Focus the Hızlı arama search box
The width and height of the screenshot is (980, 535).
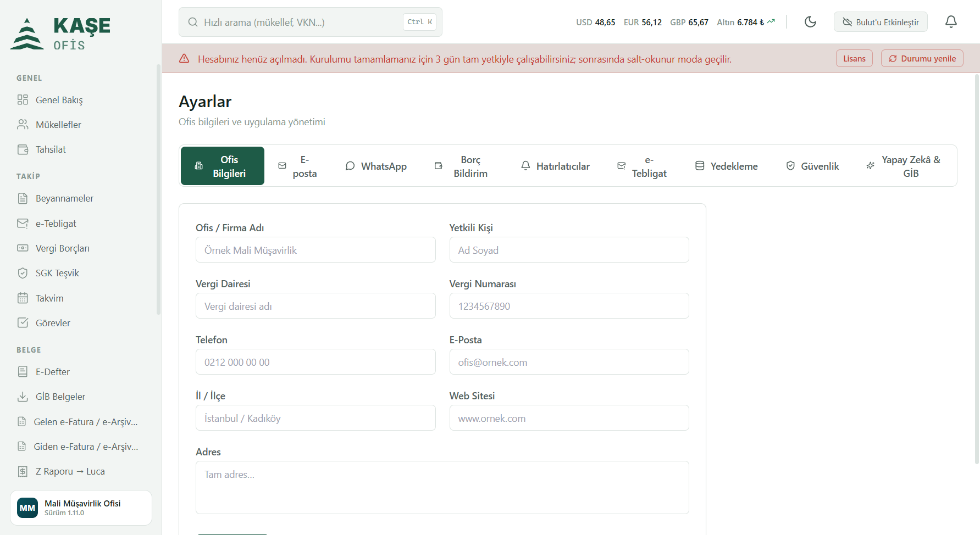(x=311, y=22)
